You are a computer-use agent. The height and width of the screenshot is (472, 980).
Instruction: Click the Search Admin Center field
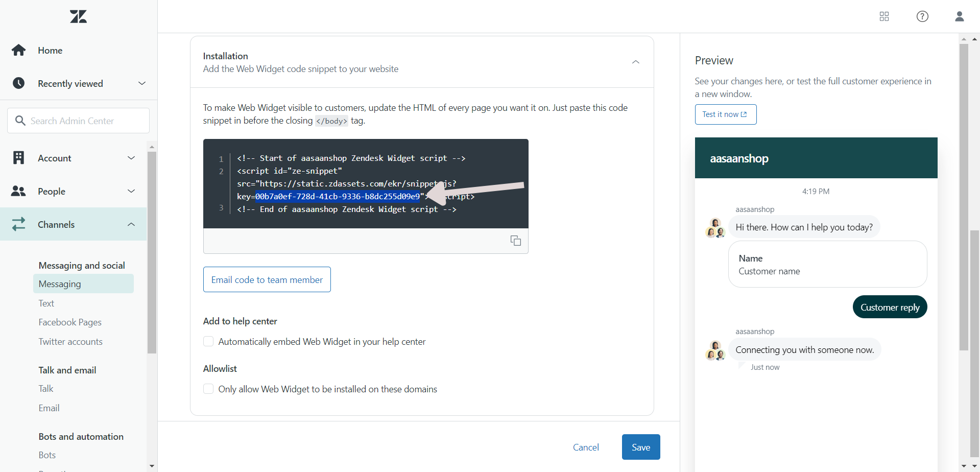[78, 121]
